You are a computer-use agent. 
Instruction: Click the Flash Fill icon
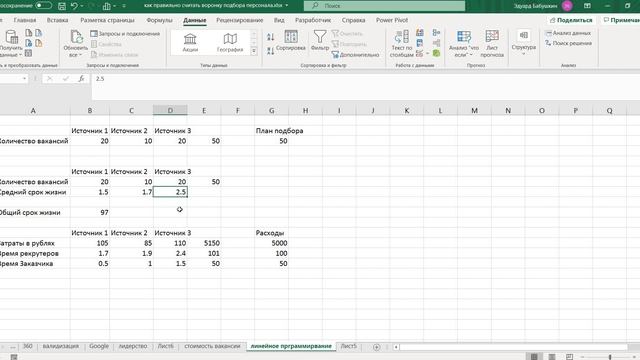coord(420,33)
